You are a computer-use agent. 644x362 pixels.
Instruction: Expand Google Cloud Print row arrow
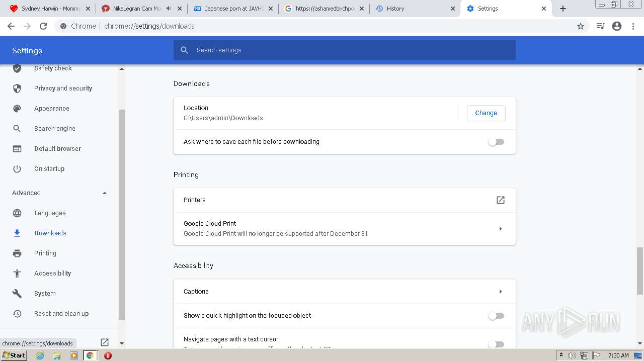pos(501,229)
